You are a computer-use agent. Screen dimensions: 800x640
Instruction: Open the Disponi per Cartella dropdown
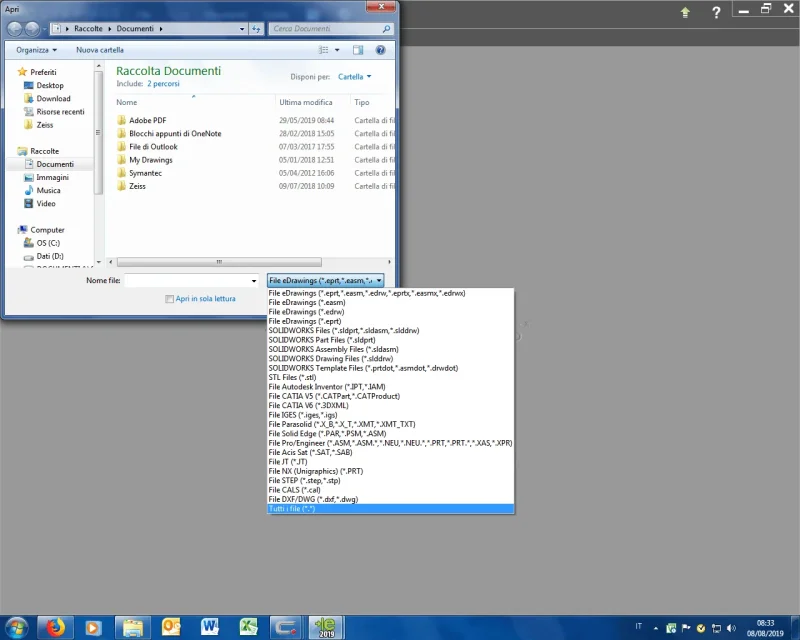(355, 77)
